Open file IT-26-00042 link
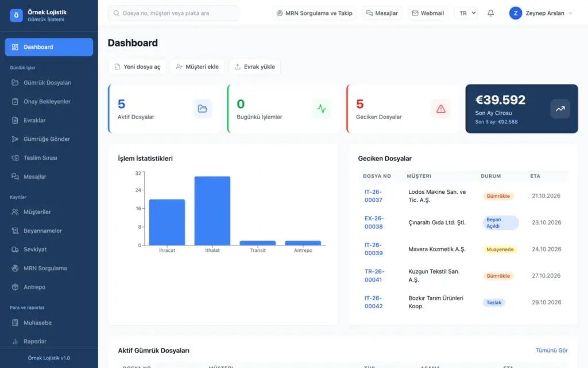 (373, 302)
